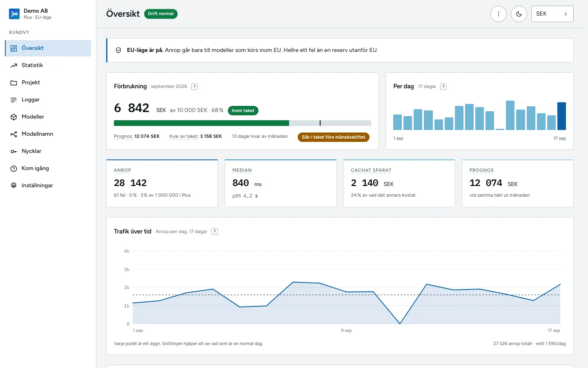Toggle dark mode with the moon icon

[519, 14]
